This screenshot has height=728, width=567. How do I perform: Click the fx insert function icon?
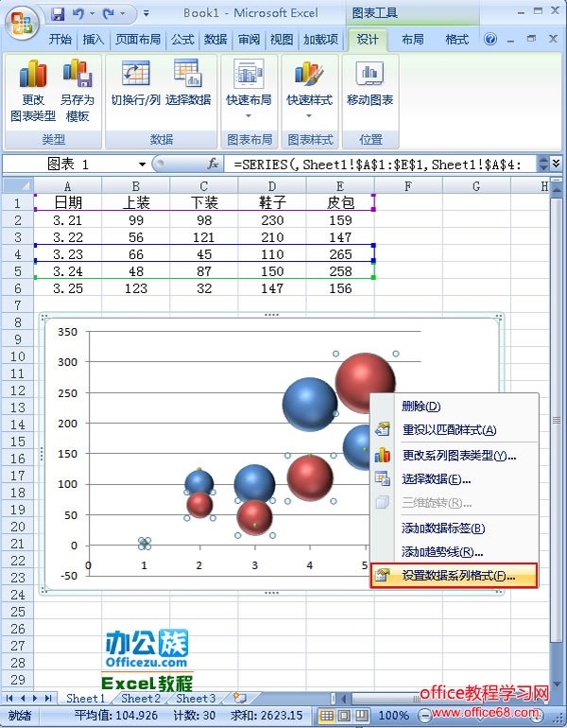tap(213, 164)
